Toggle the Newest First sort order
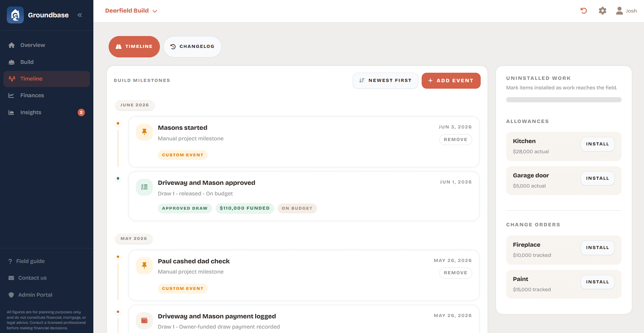Screen dimensions: 644x333 coord(385,81)
